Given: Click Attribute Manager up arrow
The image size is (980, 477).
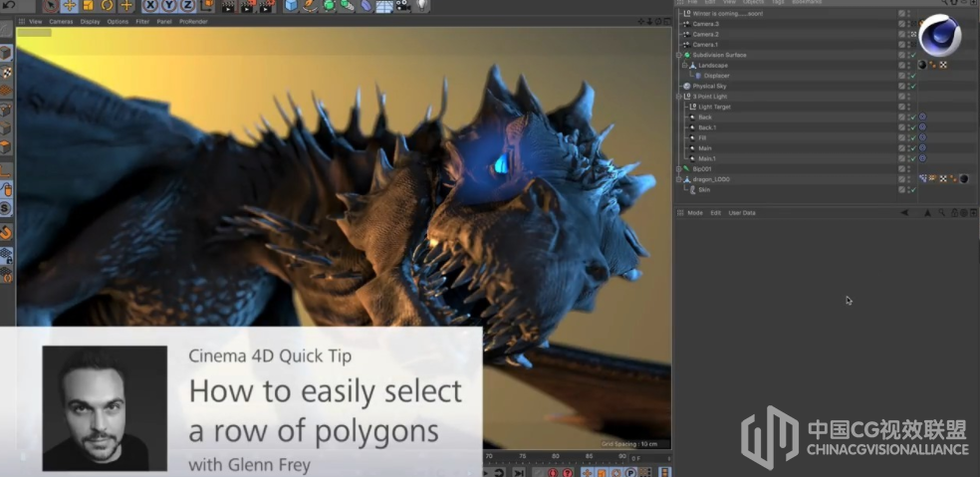Looking at the screenshot, I should click(927, 213).
